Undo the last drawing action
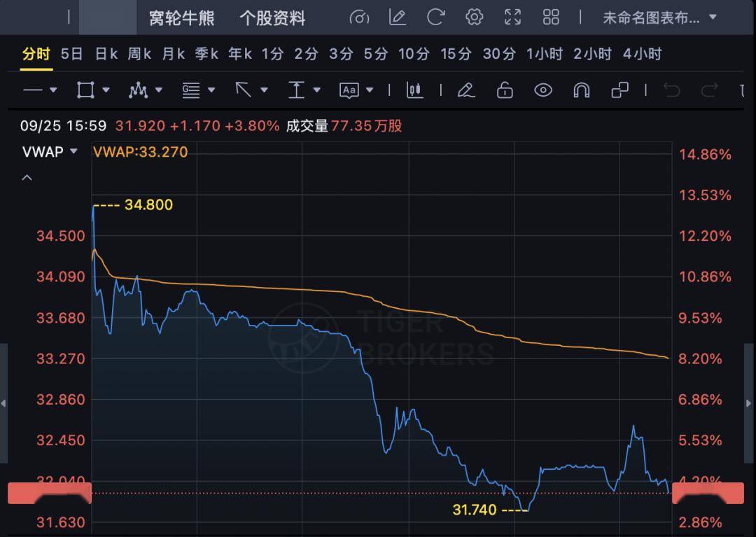The width and height of the screenshot is (756, 537). [x=671, y=90]
